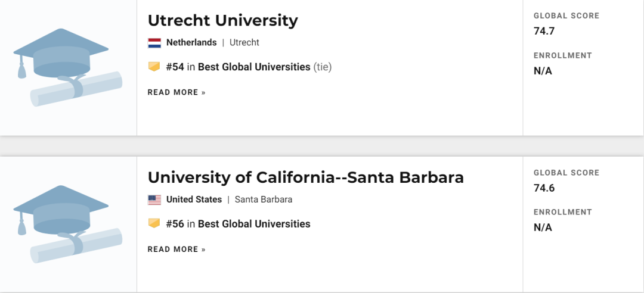Viewport: 644px width, 293px height.
Task: Click READ MORE under UC Santa Barbara
Action: point(177,250)
